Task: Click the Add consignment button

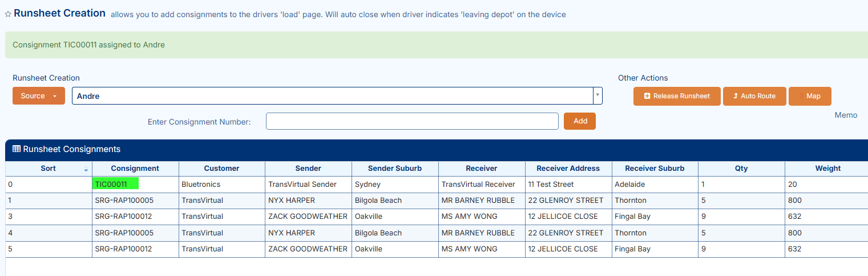Action: click(x=580, y=121)
